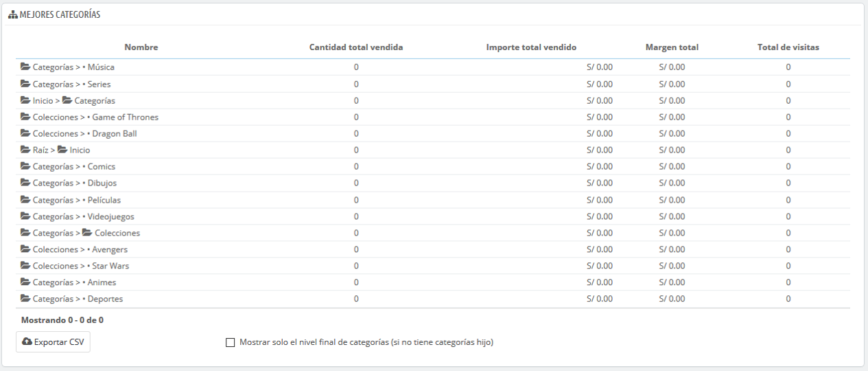Sort by Cantidad total vendida header

[356, 47]
